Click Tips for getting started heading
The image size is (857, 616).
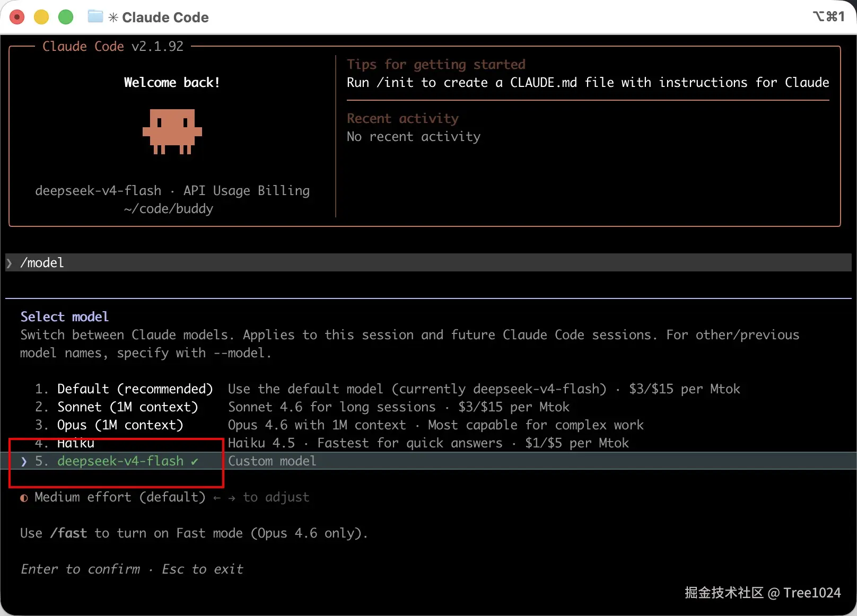click(436, 65)
